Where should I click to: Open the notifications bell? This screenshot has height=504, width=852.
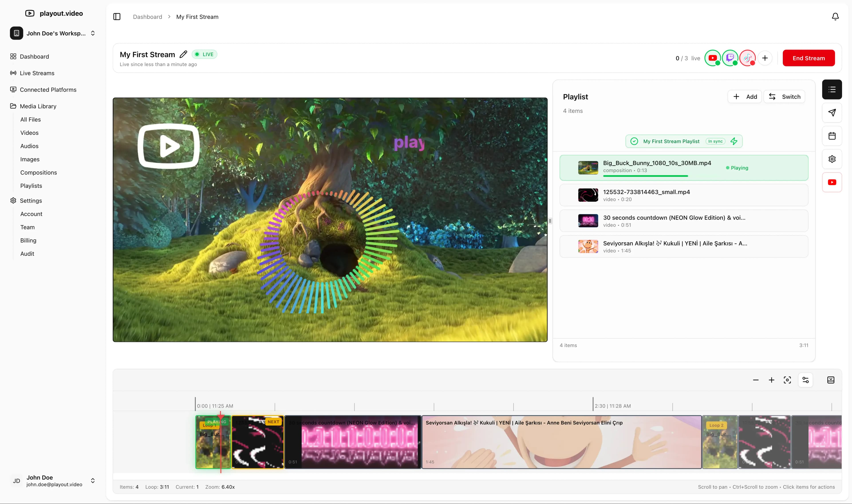coord(835,17)
